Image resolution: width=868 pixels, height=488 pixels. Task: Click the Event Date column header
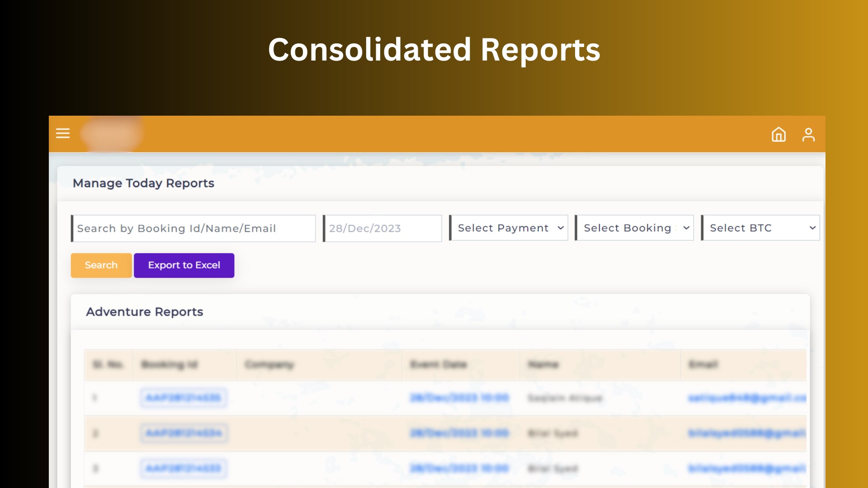click(x=438, y=365)
